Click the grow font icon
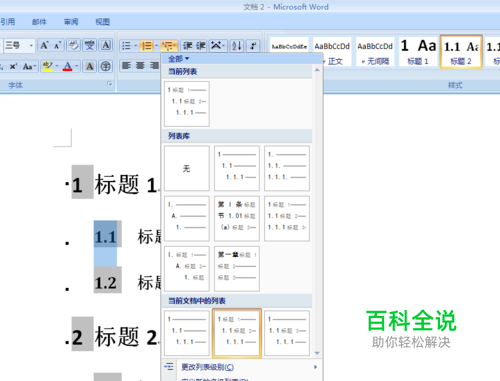The height and width of the screenshot is (381, 500). tap(44, 45)
